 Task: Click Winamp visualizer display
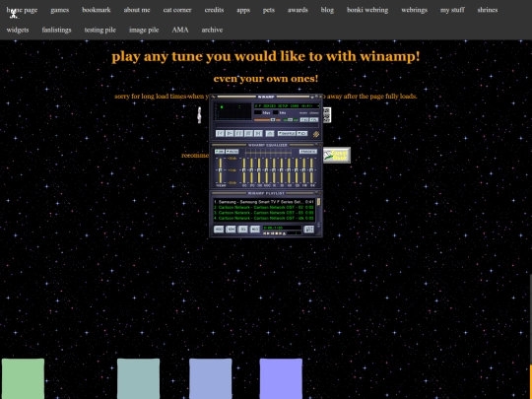233,111
